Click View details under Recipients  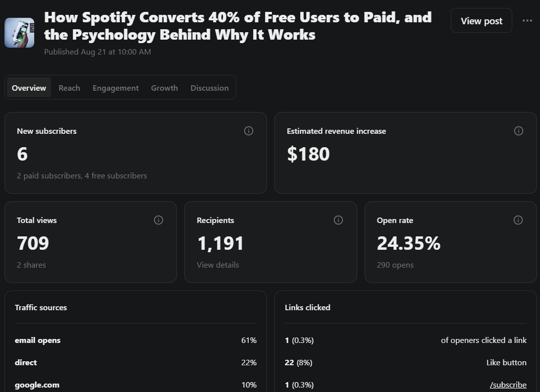(217, 265)
